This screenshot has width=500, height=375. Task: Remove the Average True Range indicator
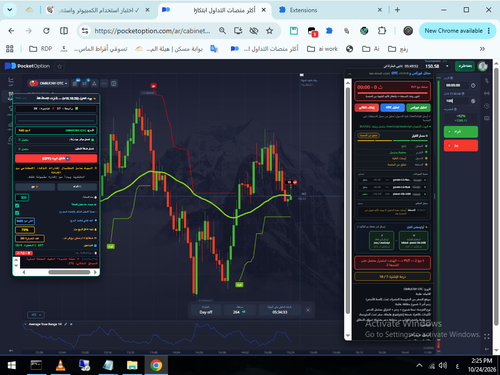(71, 324)
